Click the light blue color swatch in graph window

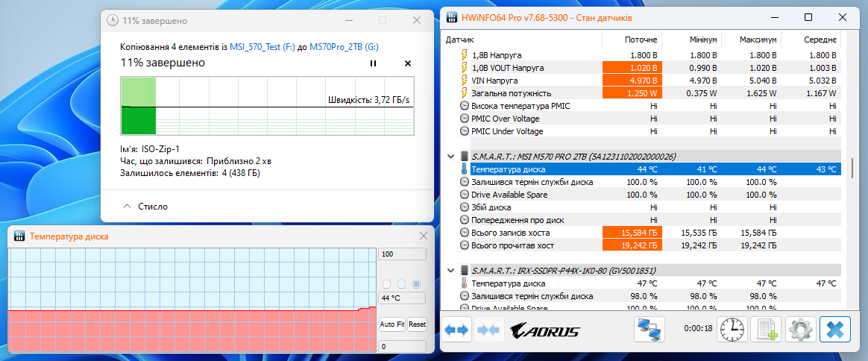click(x=402, y=284)
